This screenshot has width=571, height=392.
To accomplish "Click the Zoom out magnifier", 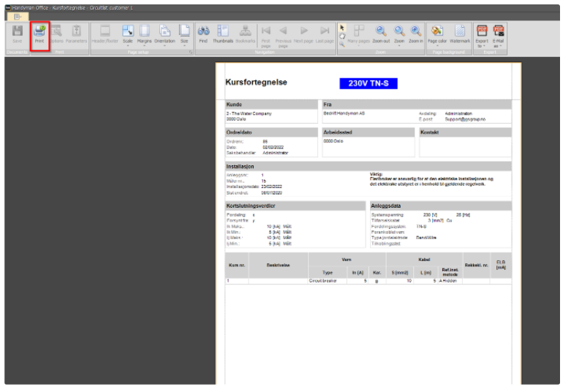I will pos(381,35).
